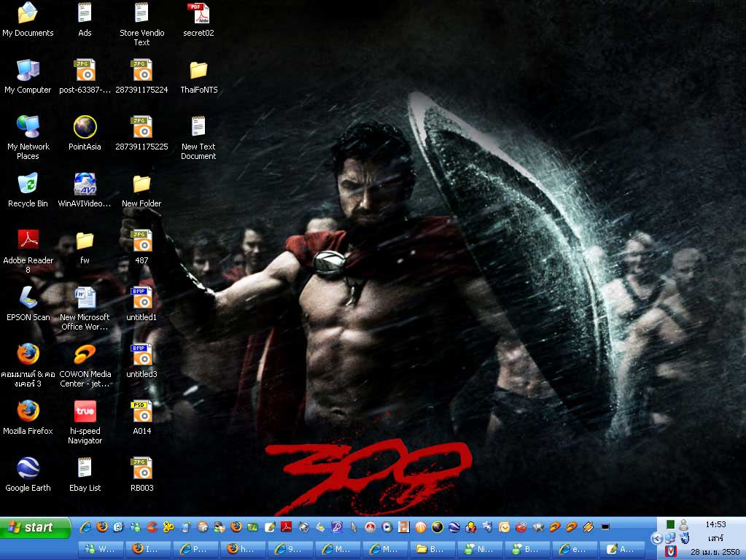This screenshot has height=560, width=746.
Task: Launch Windows Media Player from Quick Launch
Action: click(x=387, y=527)
